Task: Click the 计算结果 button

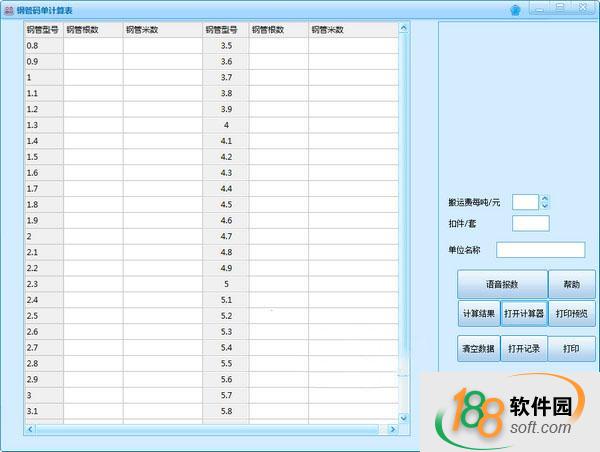Action: pos(478,314)
